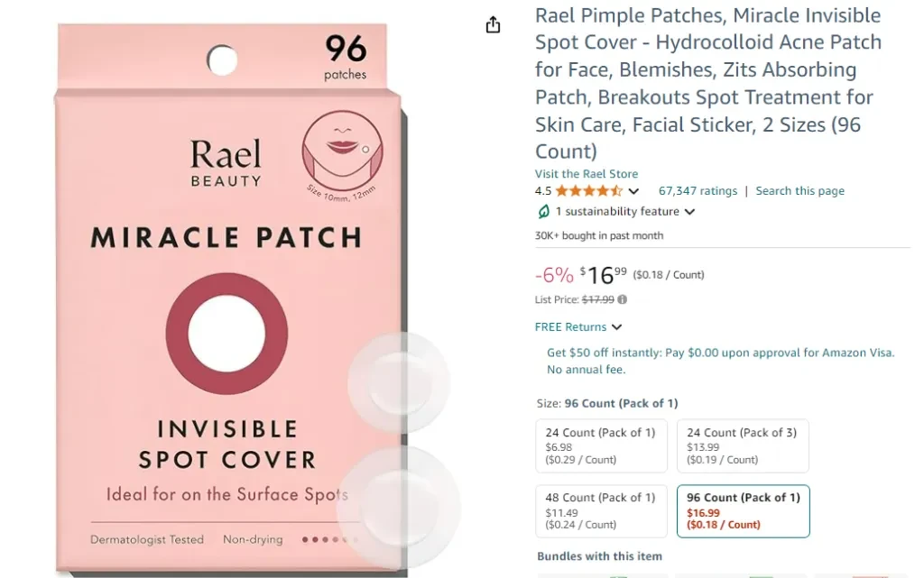924x578 pixels.
Task: Visit the Rael Store link
Action: (x=587, y=174)
